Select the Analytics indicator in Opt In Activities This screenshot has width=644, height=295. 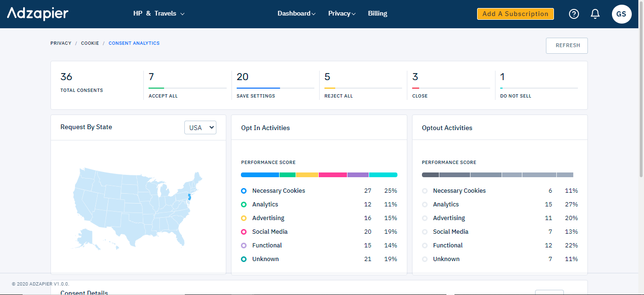coord(243,204)
